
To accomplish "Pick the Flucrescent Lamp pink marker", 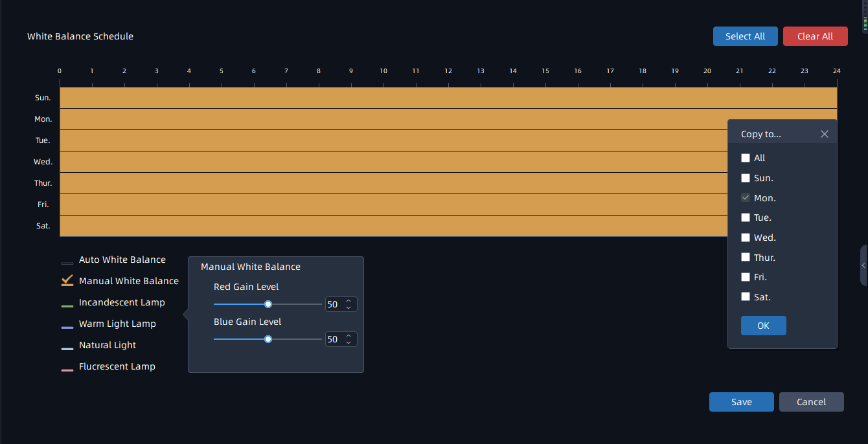I will click(67, 370).
